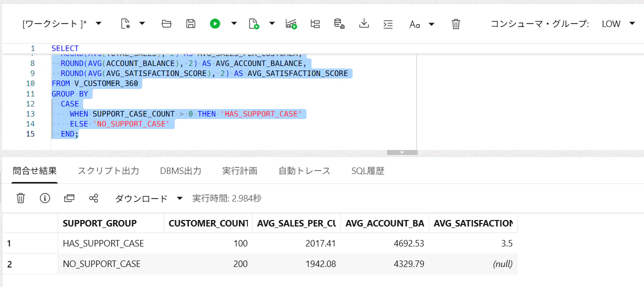Select the HAS_SUPPORT_CASE cell
The height and width of the screenshot is (287, 644).
[x=111, y=243]
